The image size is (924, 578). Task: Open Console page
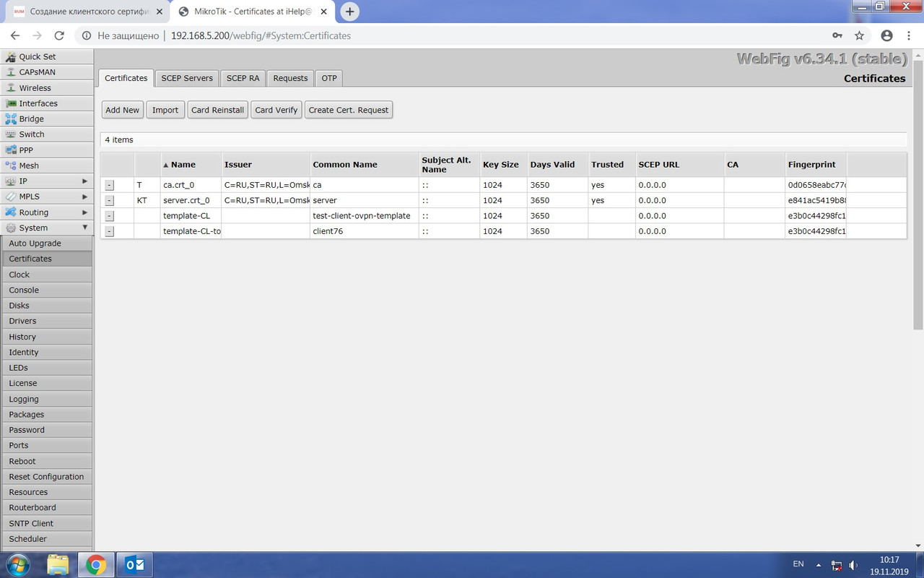coord(46,290)
